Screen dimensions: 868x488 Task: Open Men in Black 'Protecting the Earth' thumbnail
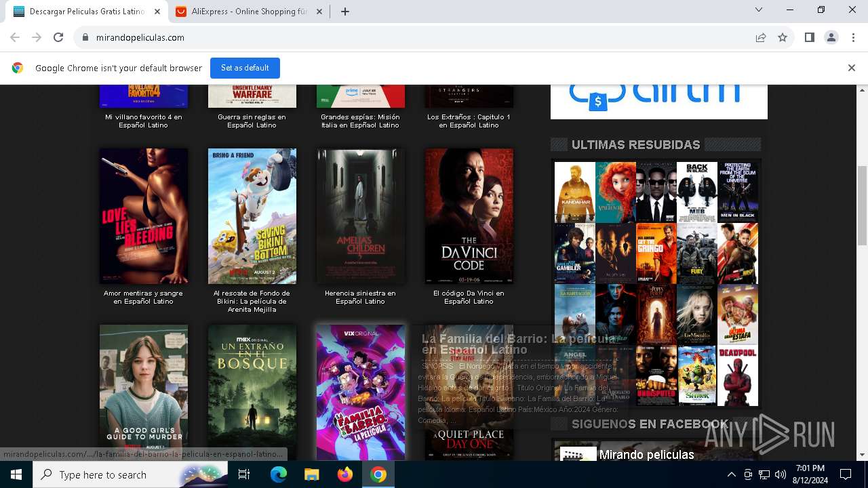[738, 192]
